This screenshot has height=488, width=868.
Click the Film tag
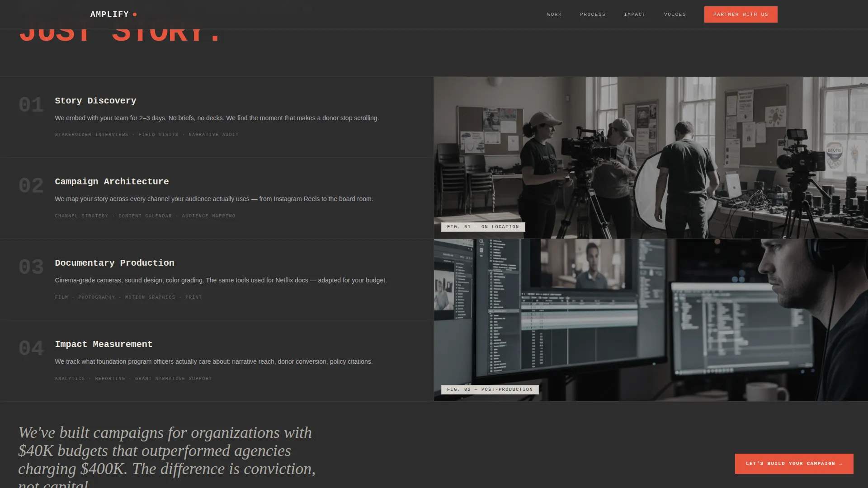point(61,297)
